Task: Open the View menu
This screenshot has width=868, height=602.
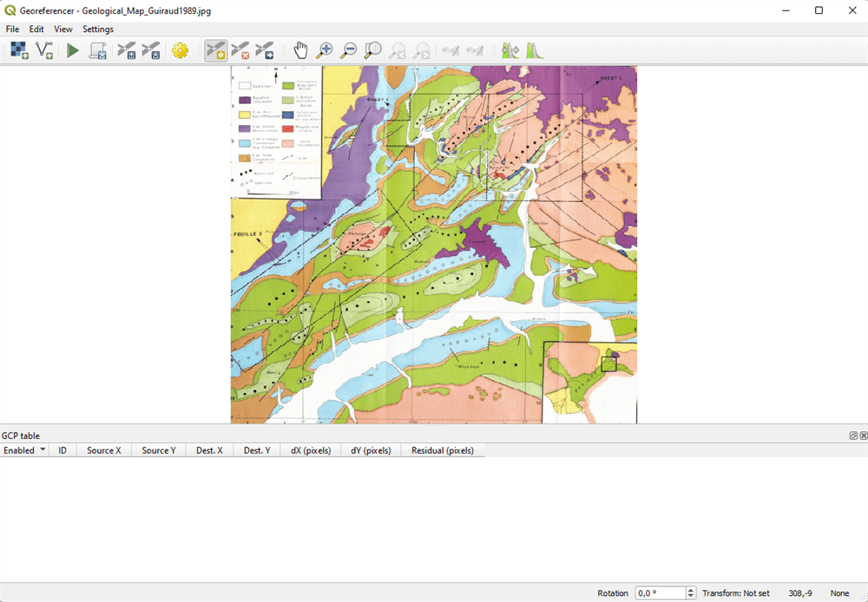Action: coord(63,29)
